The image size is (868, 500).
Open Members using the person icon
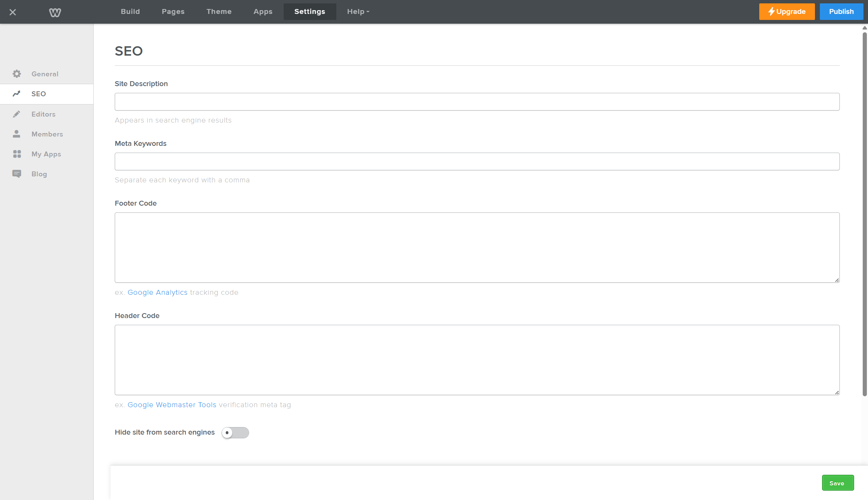click(x=17, y=134)
